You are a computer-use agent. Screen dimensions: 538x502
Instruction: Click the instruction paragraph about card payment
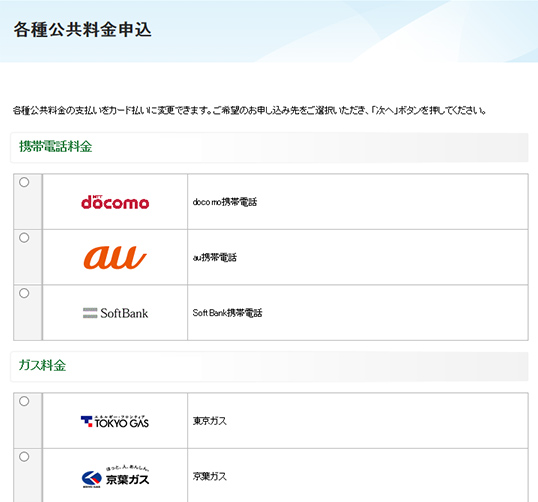tap(249, 110)
